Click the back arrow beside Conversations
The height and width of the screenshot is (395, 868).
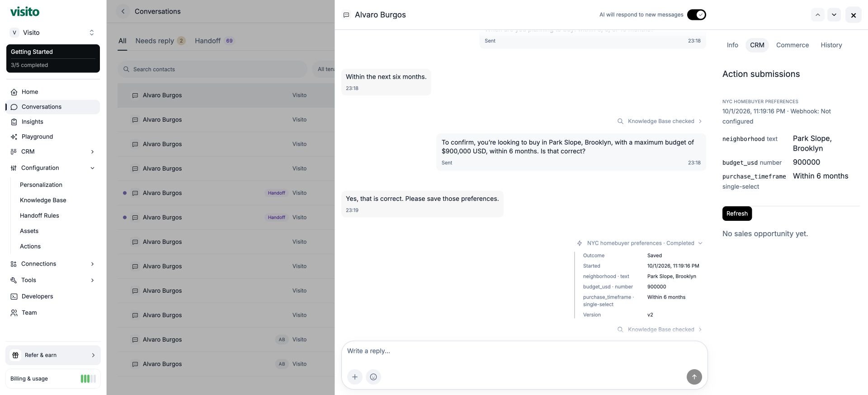pyautogui.click(x=123, y=11)
